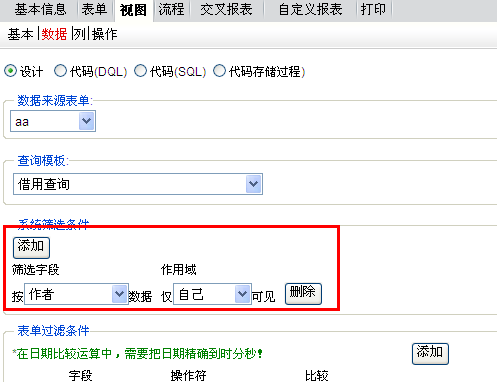Viewport: 497px width, 382px height.
Task: Switch to the 表单 tab
Action: [94, 9]
